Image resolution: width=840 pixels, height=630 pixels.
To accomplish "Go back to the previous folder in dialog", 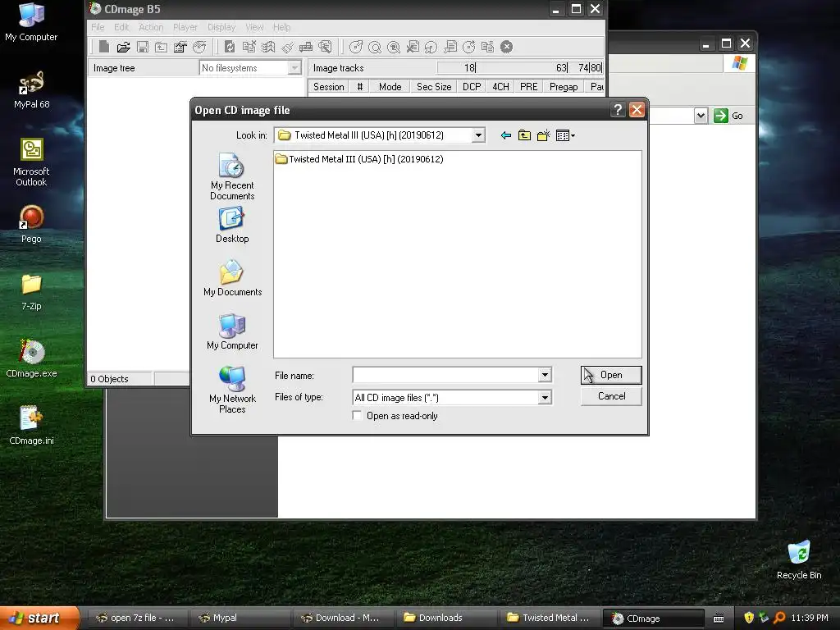I will 505,135.
